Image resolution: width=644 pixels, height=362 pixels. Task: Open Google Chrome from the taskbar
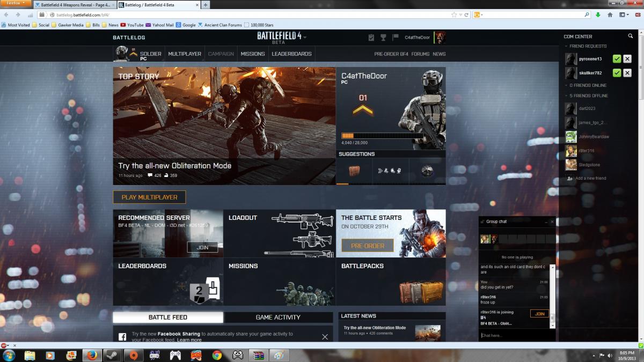coord(217,355)
